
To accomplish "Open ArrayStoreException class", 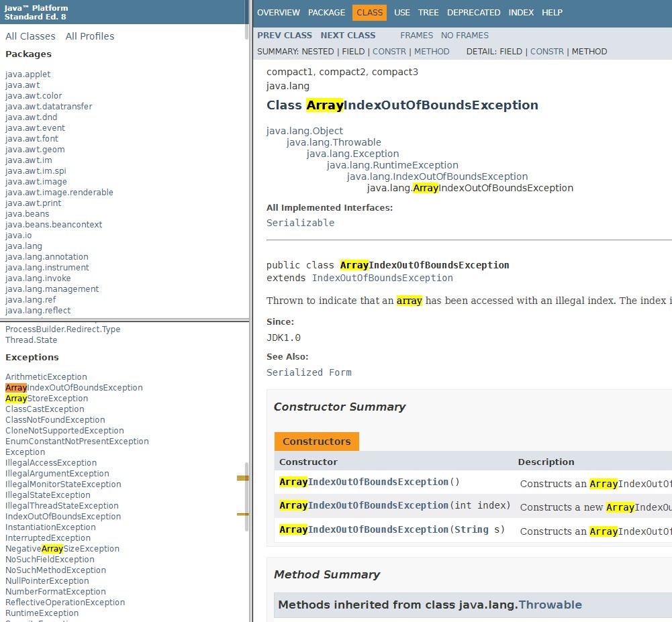I will tap(46, 398).
